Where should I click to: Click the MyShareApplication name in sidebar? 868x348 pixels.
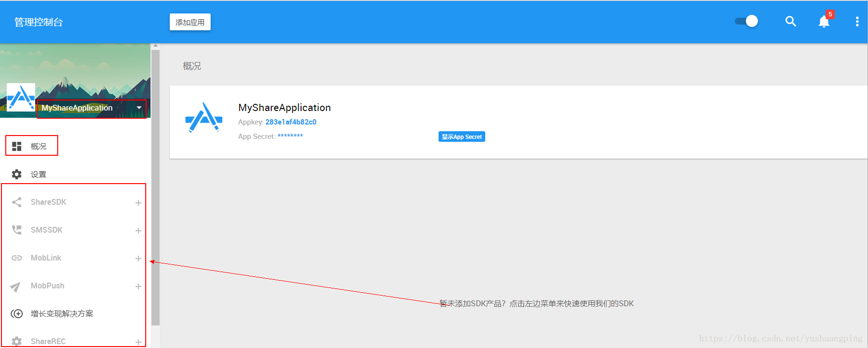coord(77,108)
